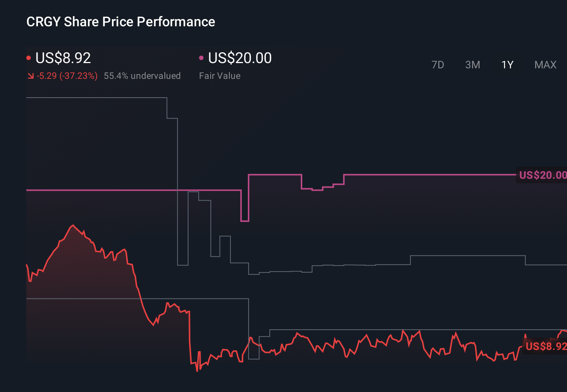The height and width of the screenshot is (392, 567).
Task: Click the red share price legend dot
Action: (29, 57)
